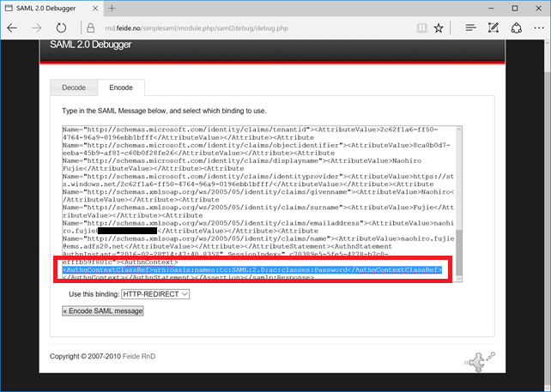Viewport: 551px width, 392px height.
Task: Click textarea scrollbar up arrow
Action: [x=459, y=130]
